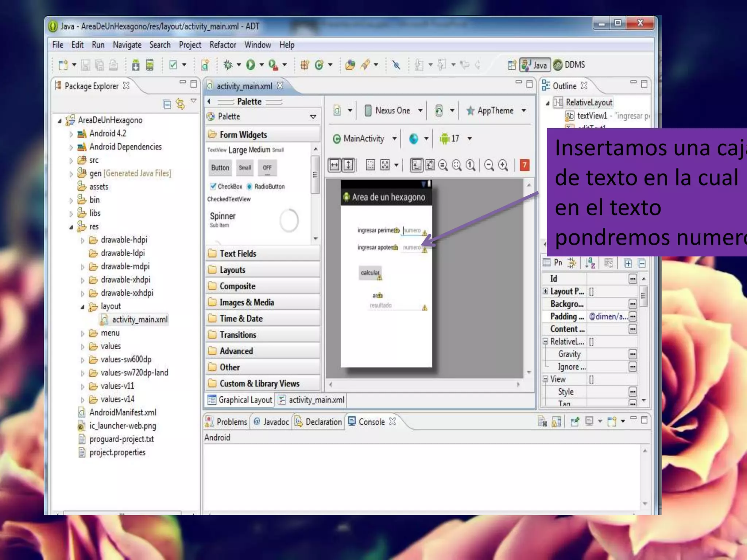Toggle the CheckBox widget in Palette
The height and width of the screenshot is (560, 747).
coord(226,186)
